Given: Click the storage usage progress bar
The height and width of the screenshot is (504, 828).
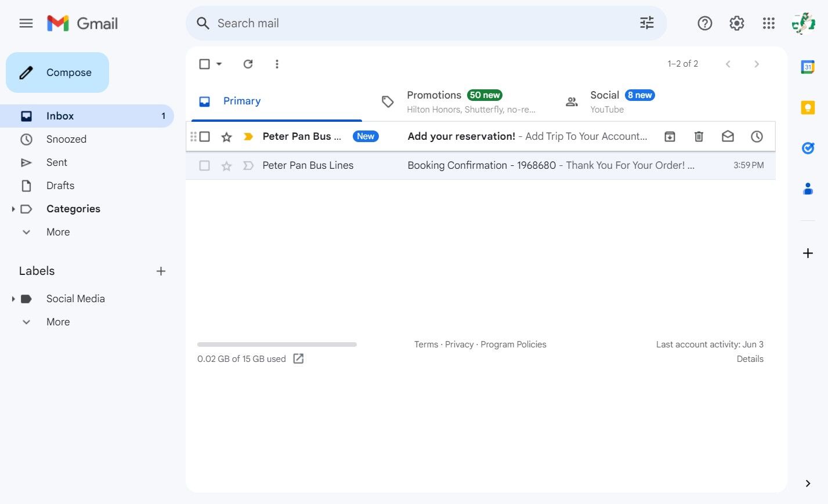Looking at the screenshot, I should coord(277,345).
